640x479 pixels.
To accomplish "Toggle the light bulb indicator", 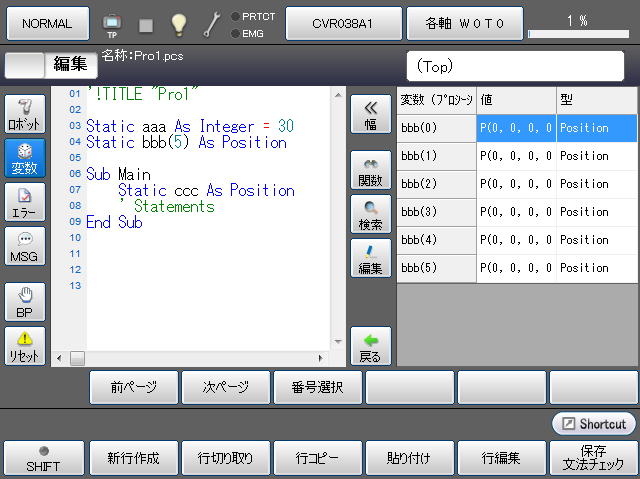I will 179,23.
